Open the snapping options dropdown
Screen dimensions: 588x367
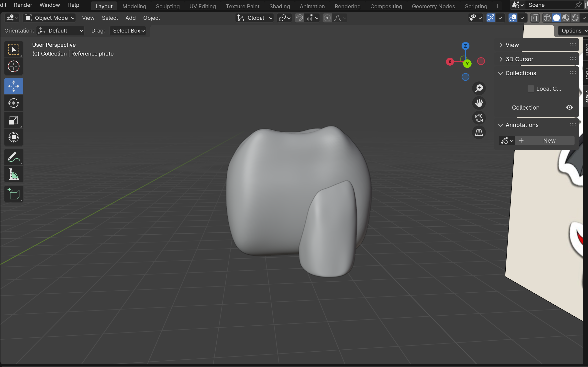click(312, 18)
